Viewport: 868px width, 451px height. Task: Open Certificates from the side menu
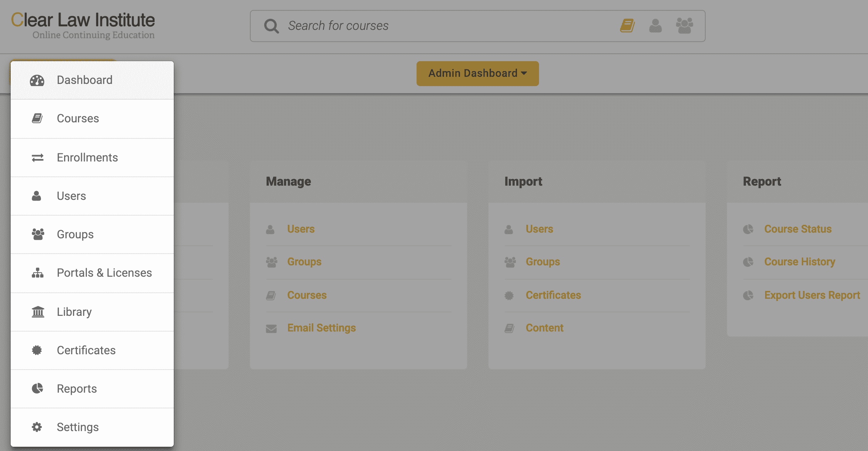point(92,350)
